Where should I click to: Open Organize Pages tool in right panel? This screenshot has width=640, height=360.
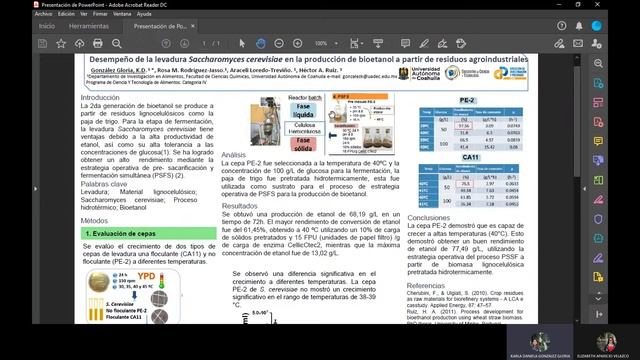coord(598,102)
